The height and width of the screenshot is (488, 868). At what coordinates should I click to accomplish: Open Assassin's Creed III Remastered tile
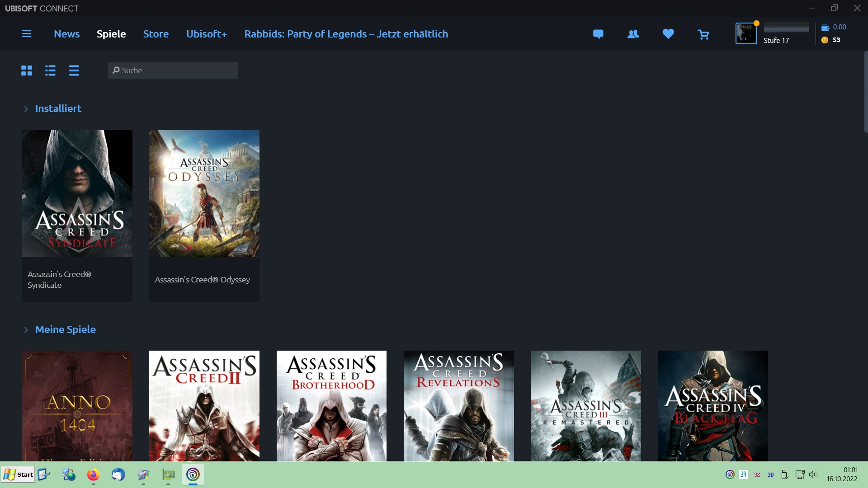586,406
